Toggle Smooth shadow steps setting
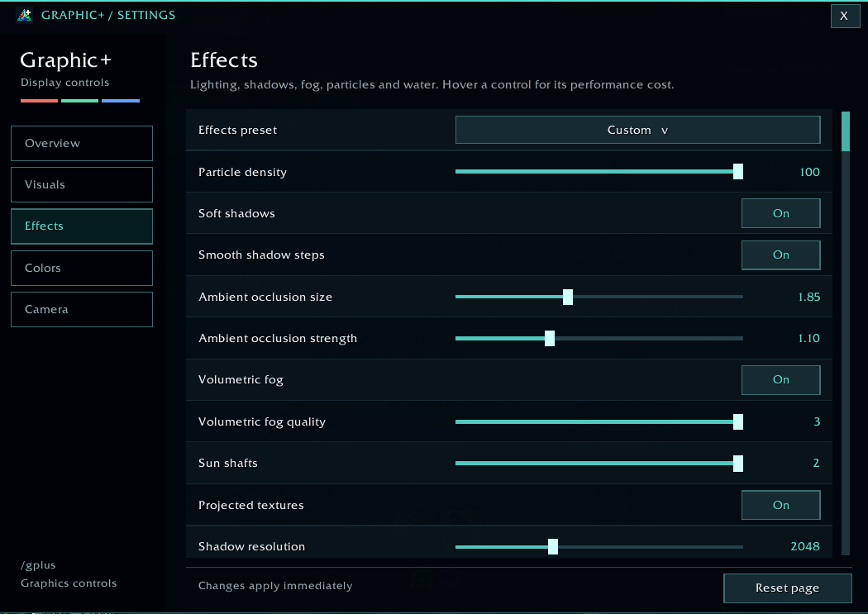This screenshot has width=868, height=614. click(x=780, y=255)
